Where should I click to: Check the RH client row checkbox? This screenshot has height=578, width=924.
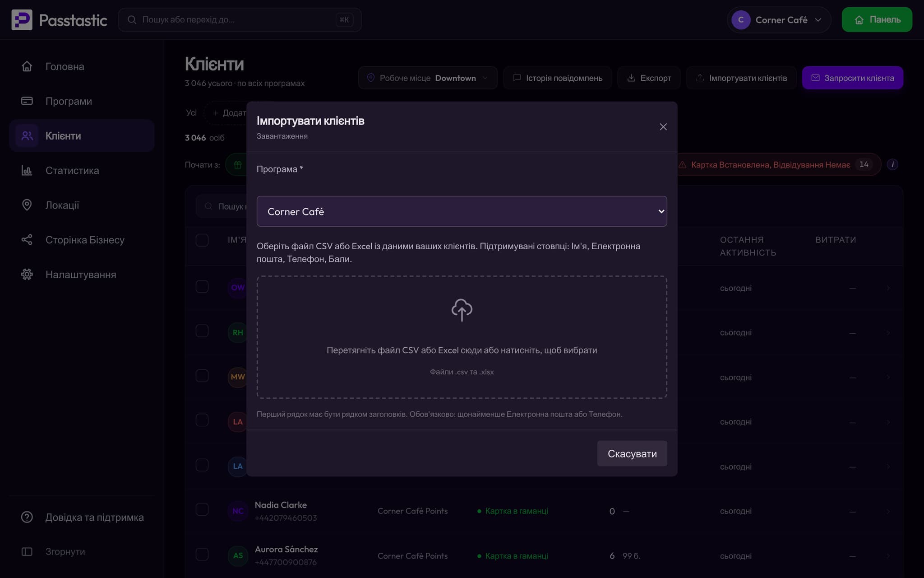(x=202, y=331)
